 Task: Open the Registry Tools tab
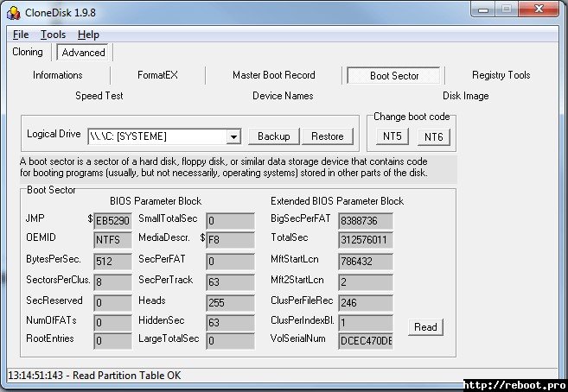pyautogui.click(x=501, y=75)
